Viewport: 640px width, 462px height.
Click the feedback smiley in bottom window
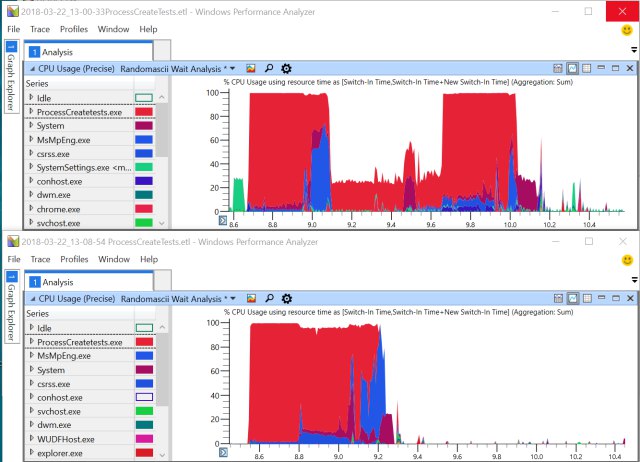coord(627,260)
